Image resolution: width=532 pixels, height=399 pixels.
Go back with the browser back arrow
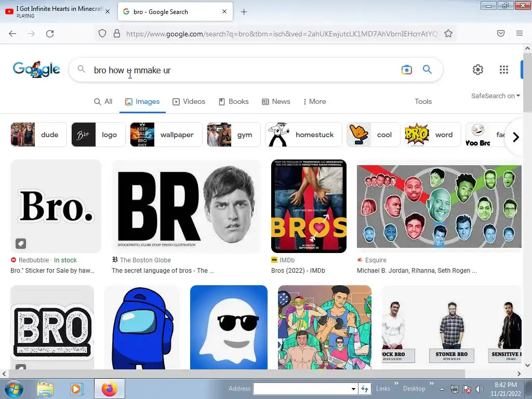pos(12,33)
